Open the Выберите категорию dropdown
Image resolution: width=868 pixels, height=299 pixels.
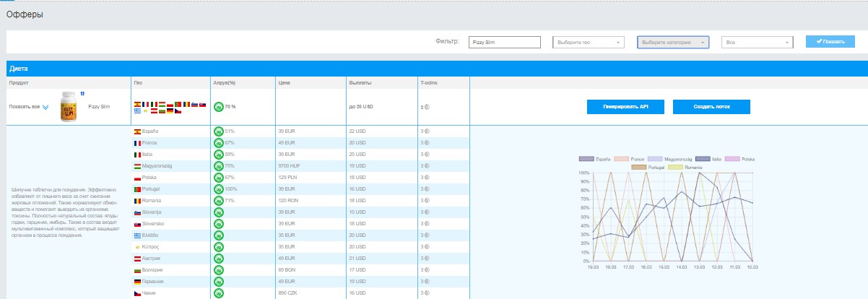tap(673, 43)
